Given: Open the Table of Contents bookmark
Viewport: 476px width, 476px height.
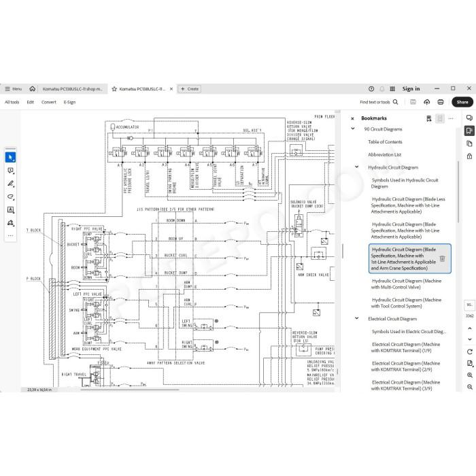Looking at the screenshot, I should pos(385,141).
